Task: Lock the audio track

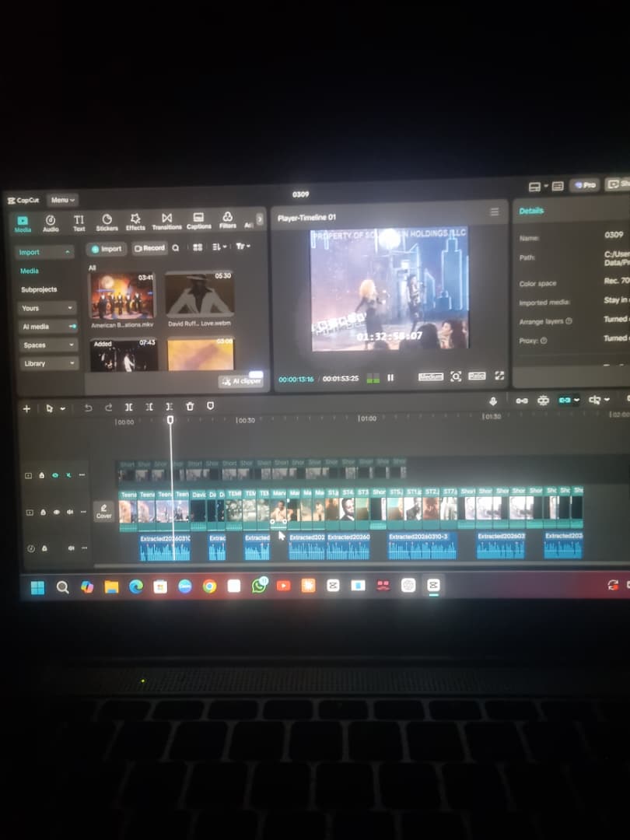Action: tap(44, 548)
